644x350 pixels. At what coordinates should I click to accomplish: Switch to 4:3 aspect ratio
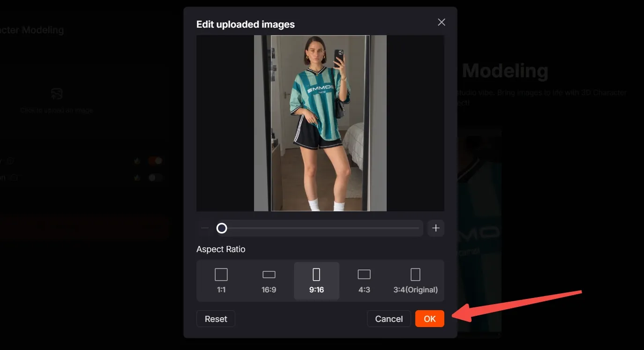click(364, 281)
